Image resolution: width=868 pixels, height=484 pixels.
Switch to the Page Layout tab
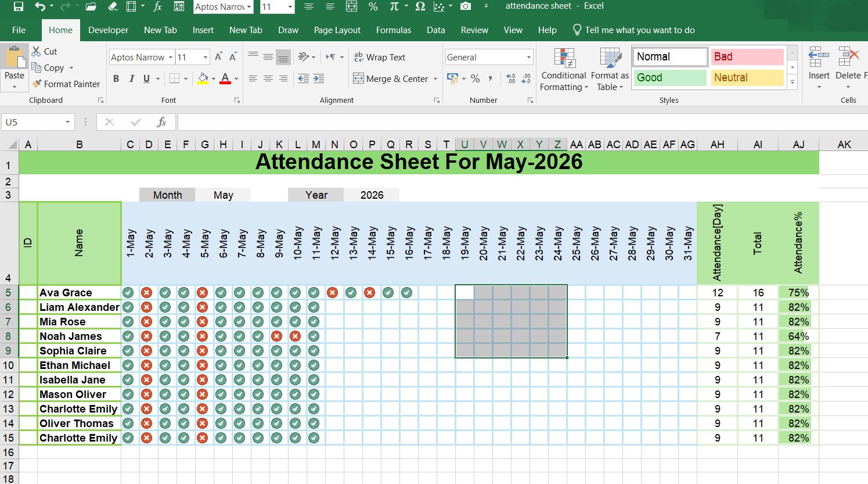[337, 30]
